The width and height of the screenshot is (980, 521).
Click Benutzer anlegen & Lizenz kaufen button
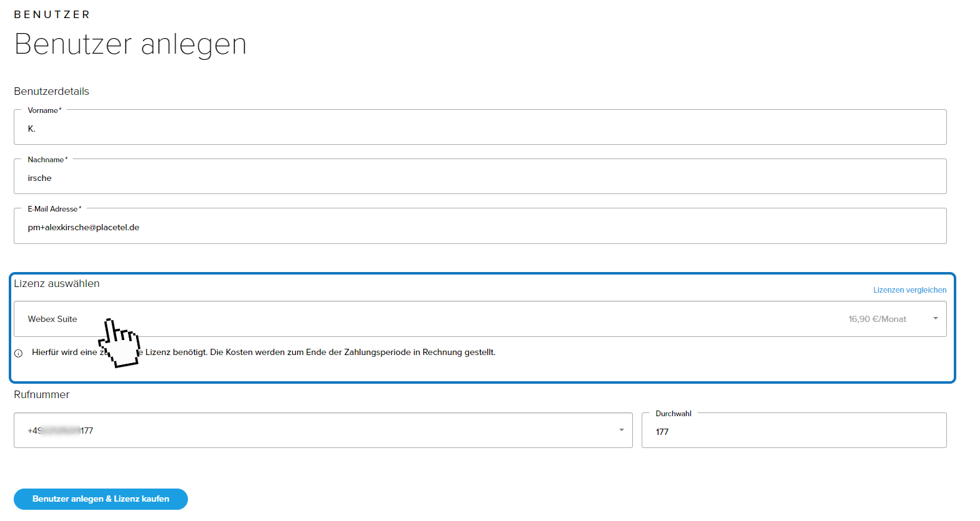coord(100,499)
